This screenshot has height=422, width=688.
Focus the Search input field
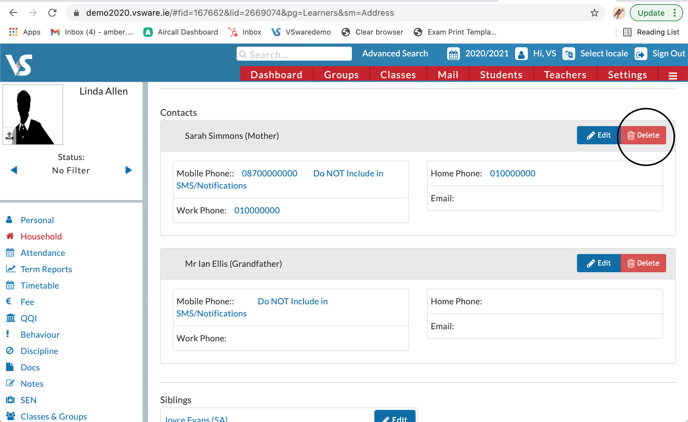(294, 54)
